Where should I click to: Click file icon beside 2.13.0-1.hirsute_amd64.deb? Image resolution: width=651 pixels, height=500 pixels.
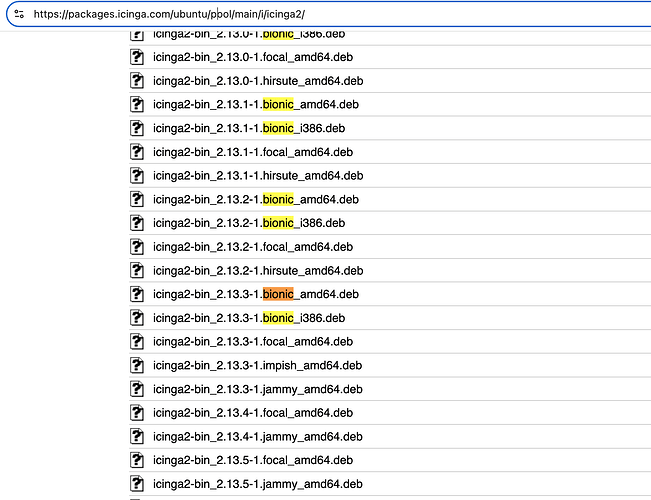pos(138,80)
